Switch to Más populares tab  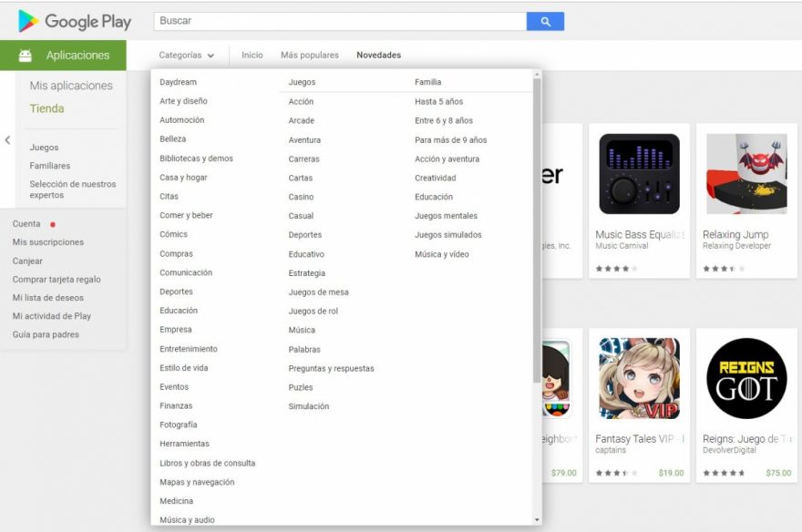(310, 56)
